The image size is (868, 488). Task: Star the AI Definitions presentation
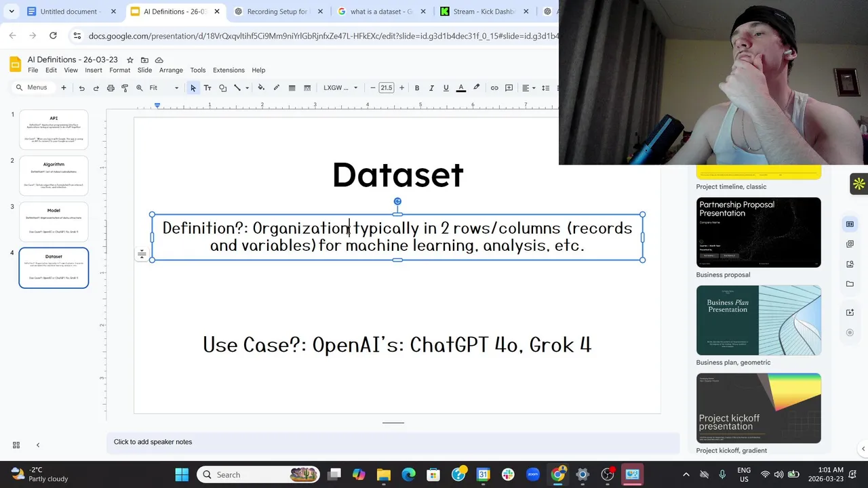click(x=130, y=60)
